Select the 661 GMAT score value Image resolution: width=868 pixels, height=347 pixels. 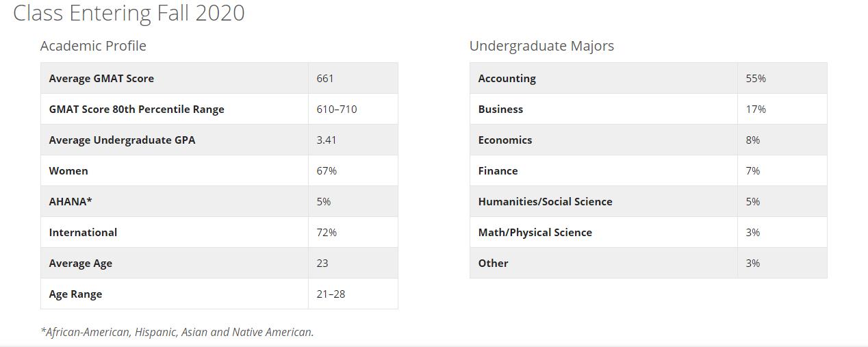pos(325,79)
